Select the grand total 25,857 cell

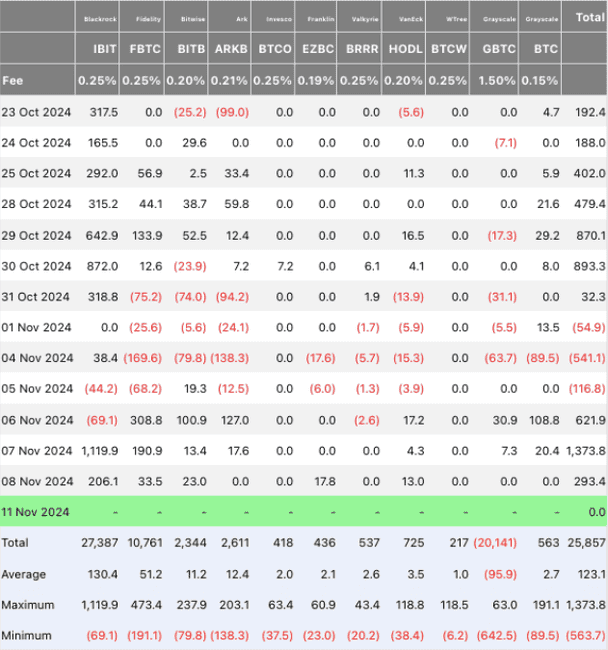point(586,542)
